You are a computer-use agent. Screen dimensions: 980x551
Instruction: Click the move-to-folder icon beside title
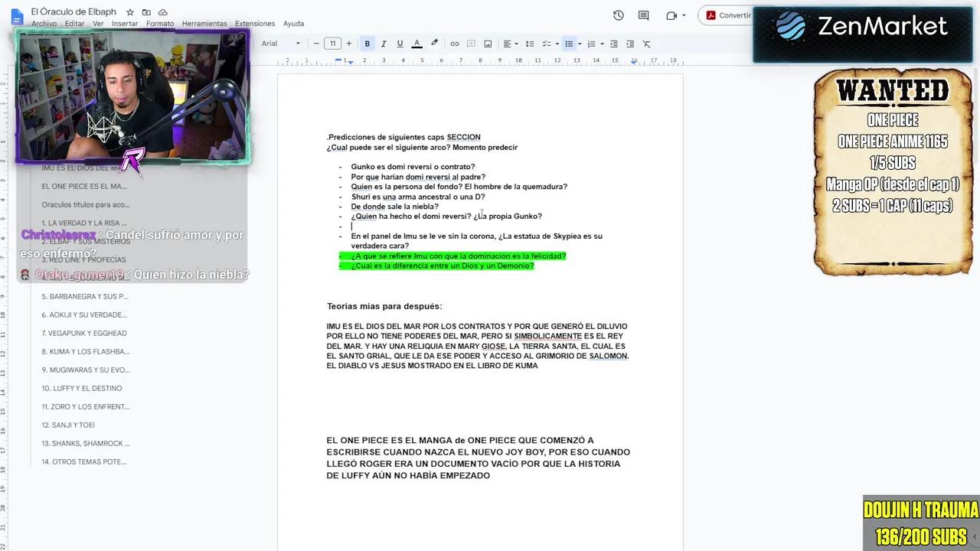(146, 12)
